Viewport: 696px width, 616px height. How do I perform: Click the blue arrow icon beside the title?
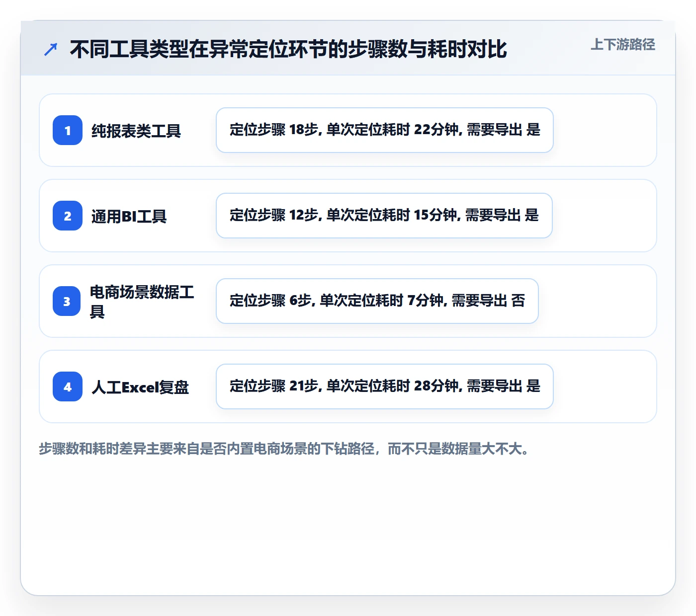coord(51,49)
